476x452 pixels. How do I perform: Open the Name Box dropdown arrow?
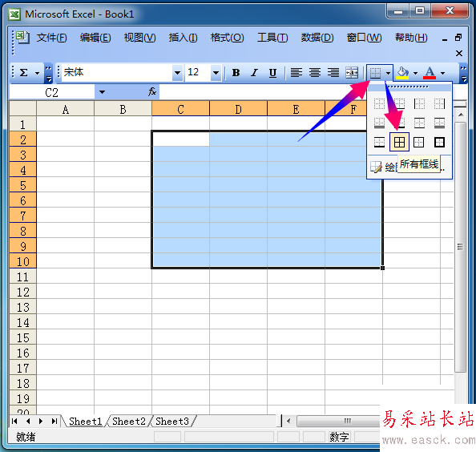click(x=102, y=92)
